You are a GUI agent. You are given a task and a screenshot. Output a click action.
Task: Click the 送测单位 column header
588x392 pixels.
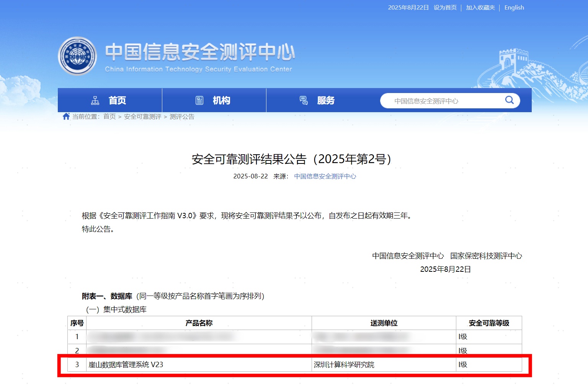[x=384, y=323]
